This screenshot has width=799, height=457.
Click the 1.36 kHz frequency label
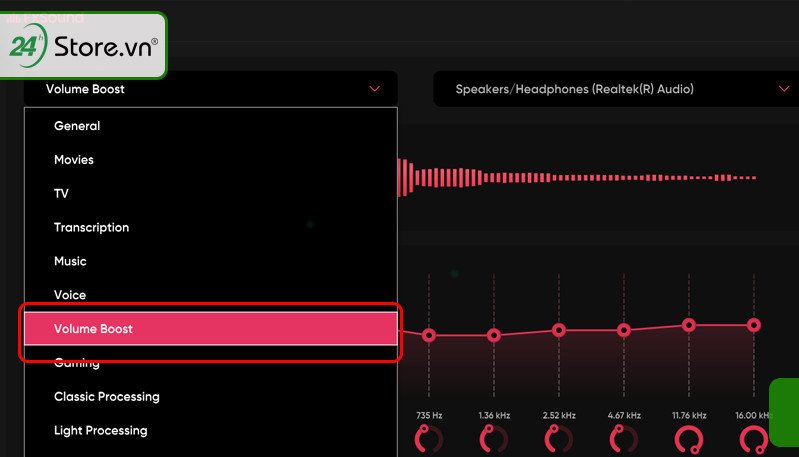coord(494,415)
